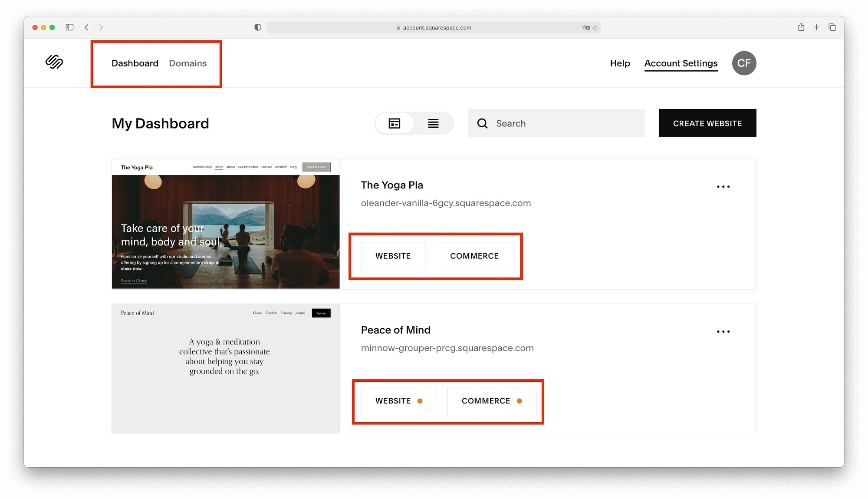Toggle the browser sidebar icon

[69, 27]
